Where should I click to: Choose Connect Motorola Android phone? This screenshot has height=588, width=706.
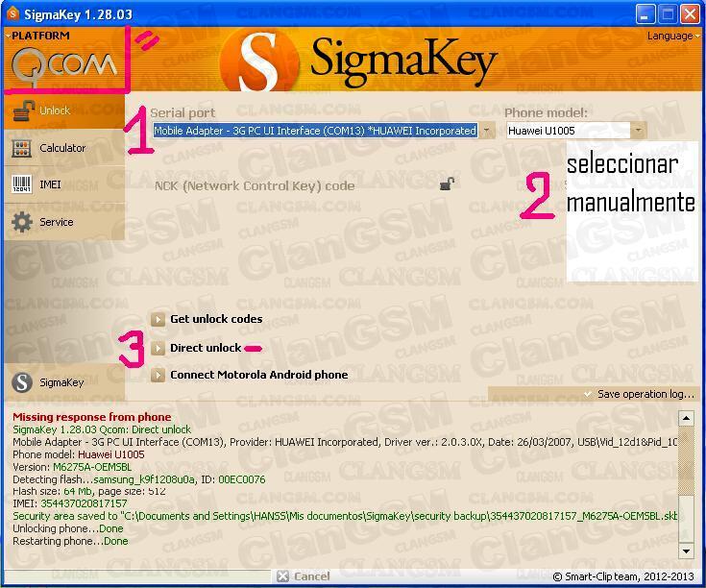(259, 375)
